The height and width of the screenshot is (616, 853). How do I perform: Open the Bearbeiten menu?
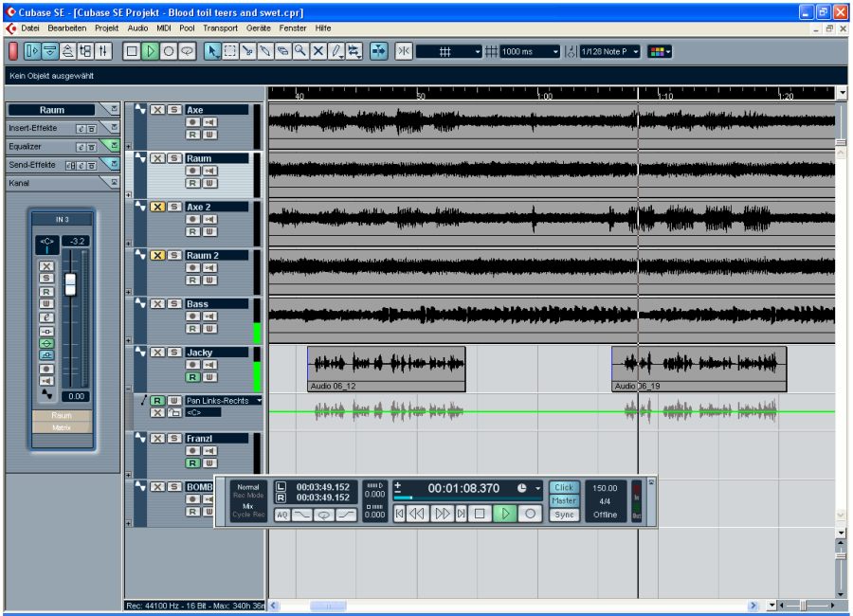click(67, 28)
